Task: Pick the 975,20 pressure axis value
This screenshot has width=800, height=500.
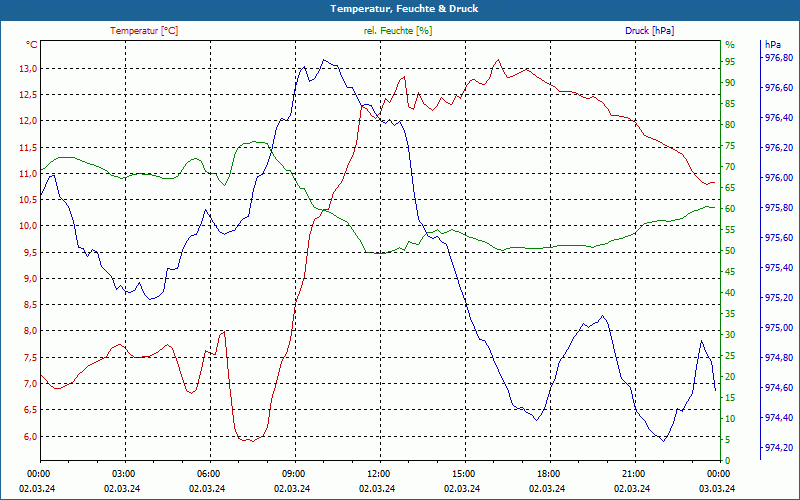Action: (779, 298)
